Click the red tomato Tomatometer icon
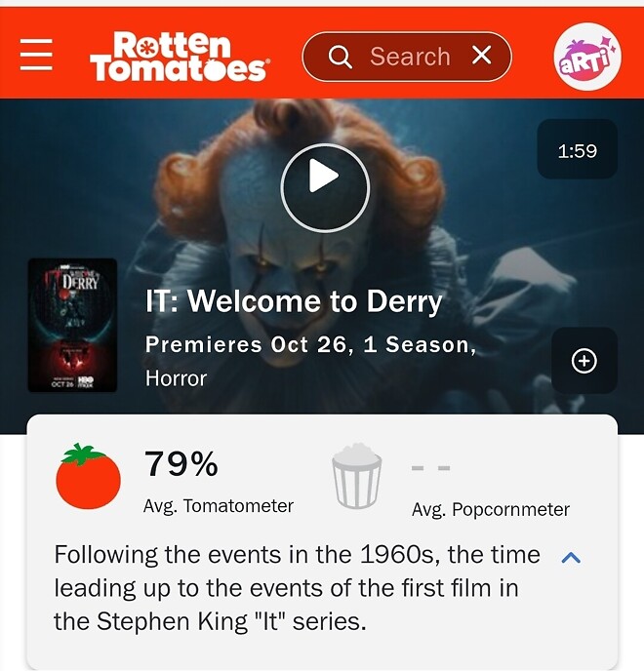Viewport: 644px width, 671px height. 88,476
